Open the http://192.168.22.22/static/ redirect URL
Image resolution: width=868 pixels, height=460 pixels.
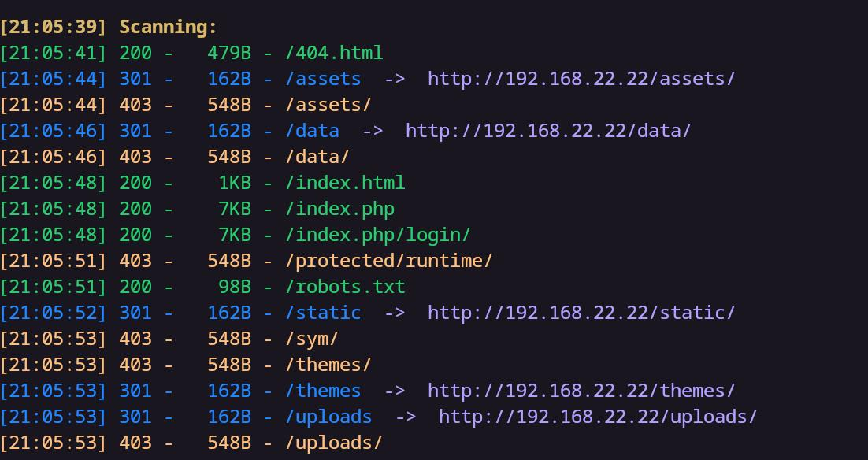tap(581, 313)
